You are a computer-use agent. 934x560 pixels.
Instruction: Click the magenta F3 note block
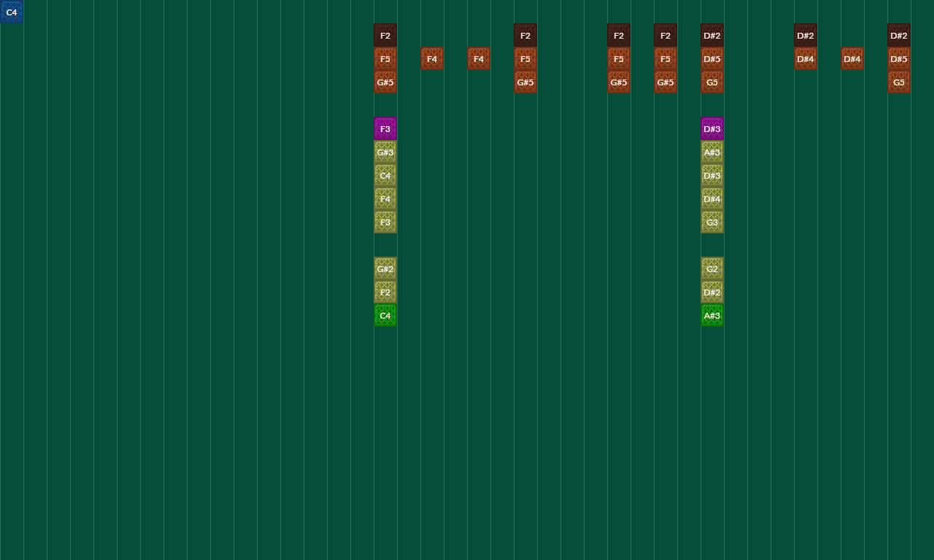pos(385,129)
